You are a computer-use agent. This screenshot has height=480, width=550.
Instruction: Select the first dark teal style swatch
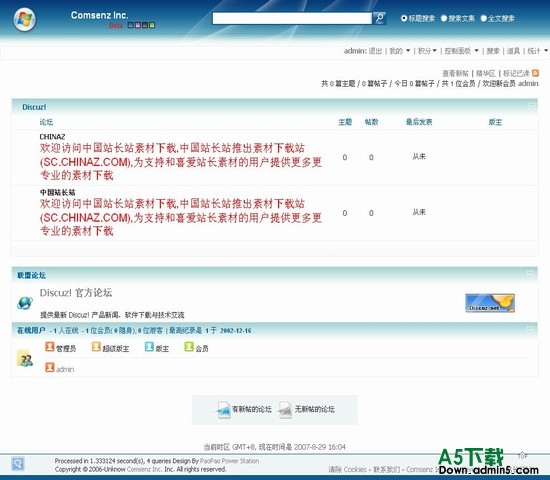(130, 25)
